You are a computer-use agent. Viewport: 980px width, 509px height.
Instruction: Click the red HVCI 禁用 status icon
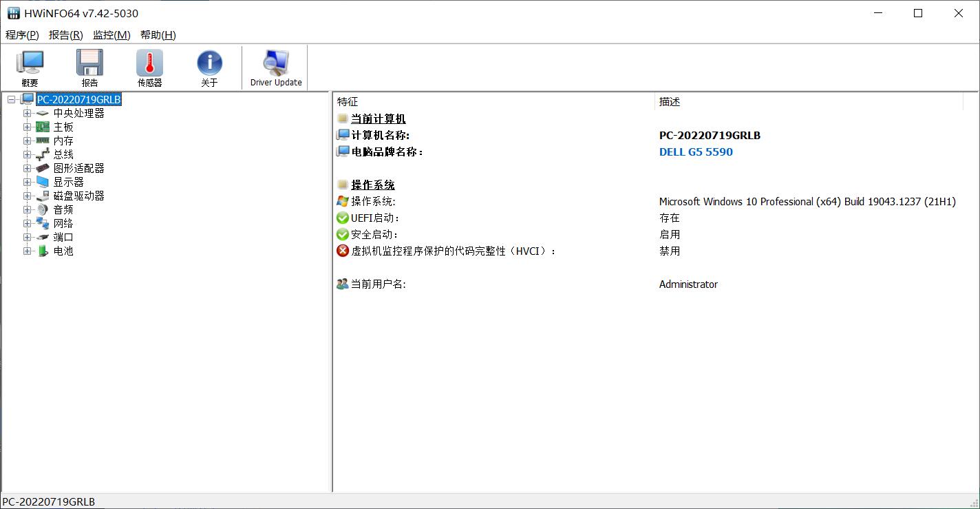point(342,251)
